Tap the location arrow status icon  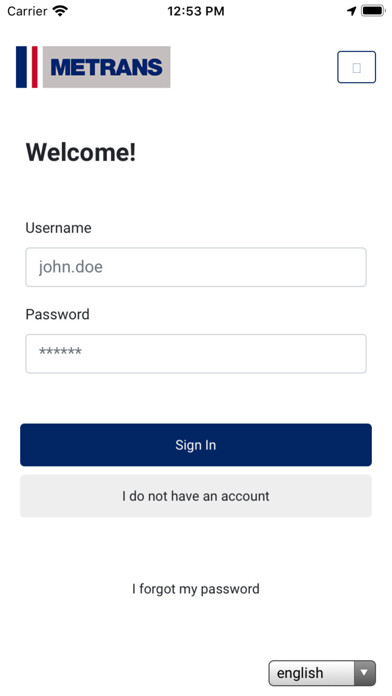tap(352, 11)
